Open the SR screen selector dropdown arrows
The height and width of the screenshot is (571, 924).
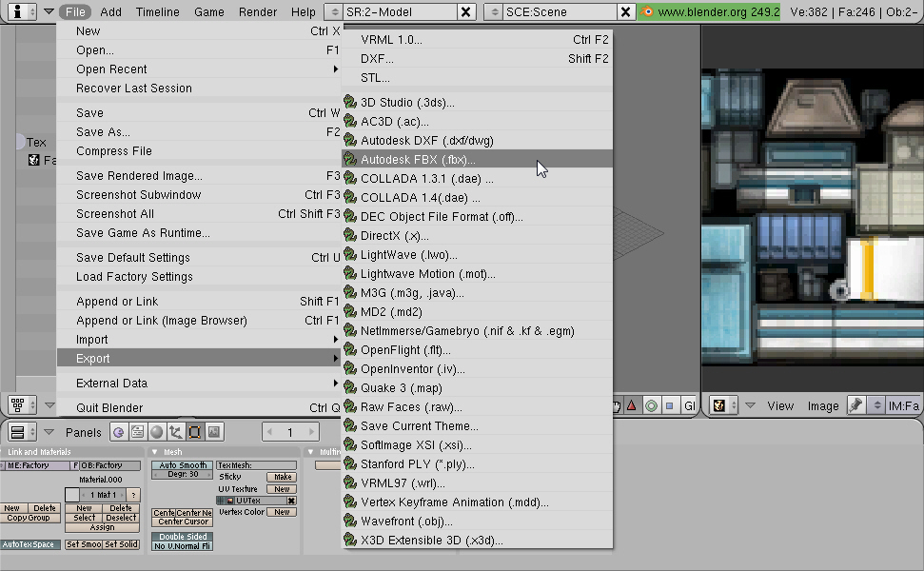tap(334, 11)
